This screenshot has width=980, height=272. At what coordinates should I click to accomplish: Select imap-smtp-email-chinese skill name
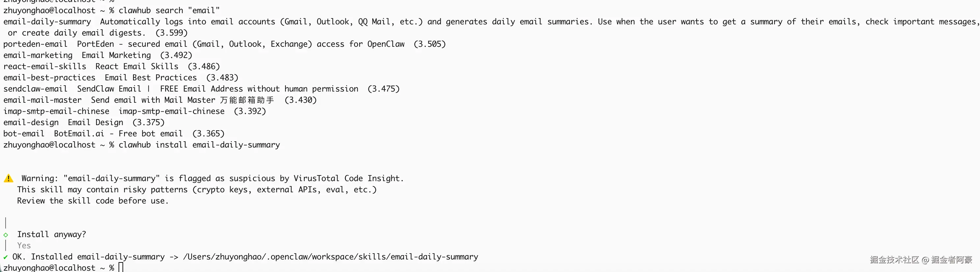pyautogui.click(x=56, y=111)
